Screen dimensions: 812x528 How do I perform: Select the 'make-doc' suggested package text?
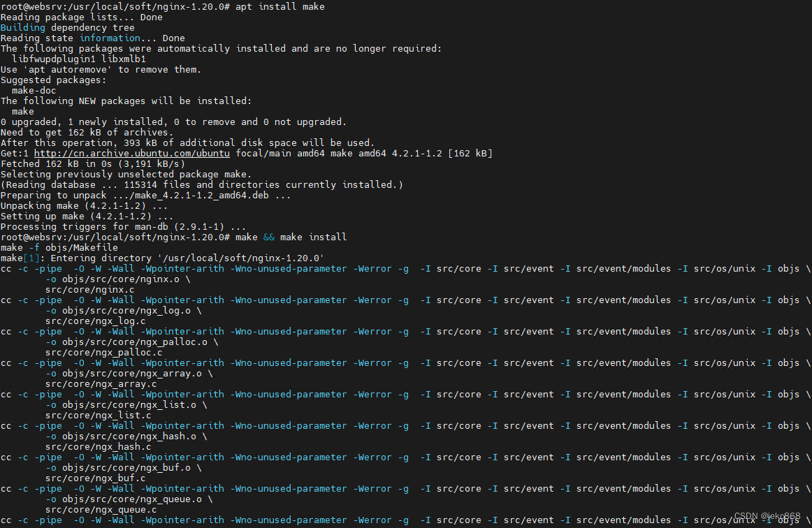pos(34,91)
